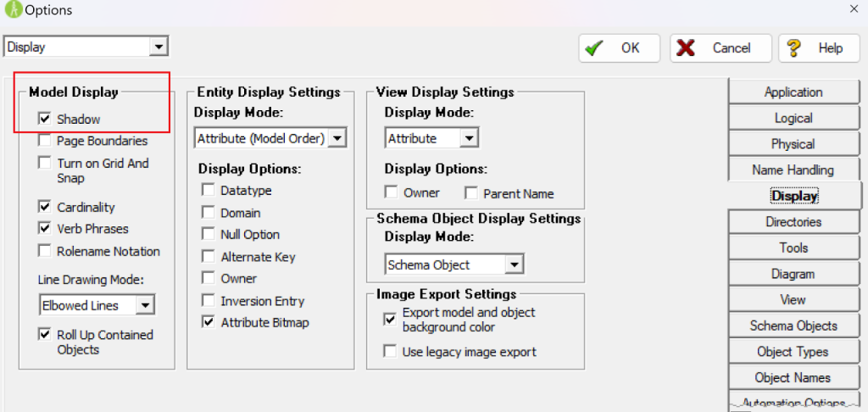This screenshot has height=412, width=868.
Task: Open the Schema Objects tab
Action: click(793, 326)
